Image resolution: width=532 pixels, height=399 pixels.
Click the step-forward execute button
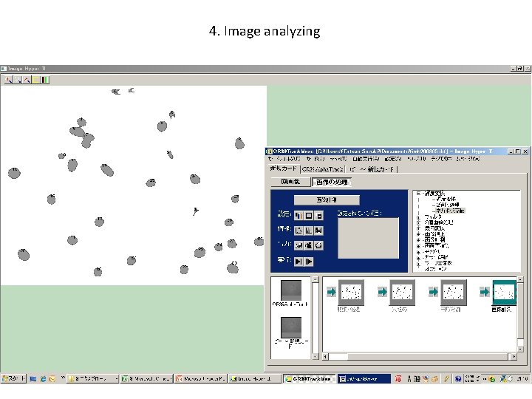click(299, 262)
